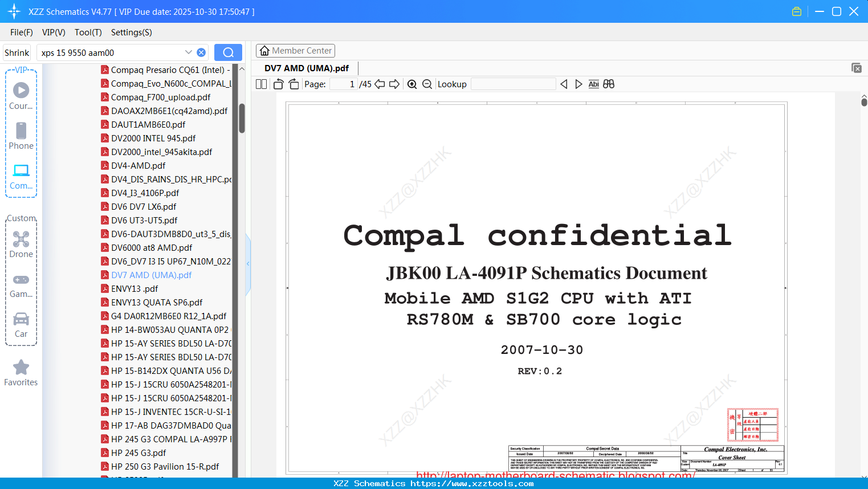The height and width of the screenshot is (489, 868).
Task: Select the DV7 AMD (UMA).pdf document tab
Action: pos(307,68)
